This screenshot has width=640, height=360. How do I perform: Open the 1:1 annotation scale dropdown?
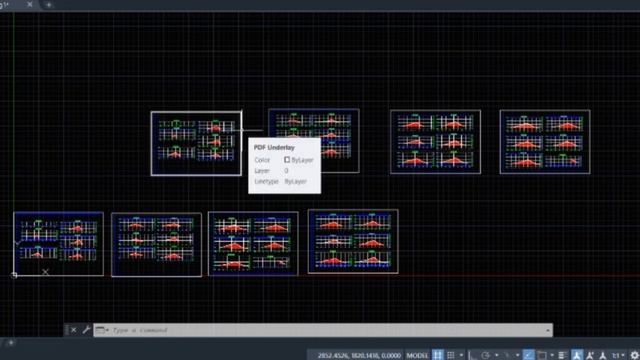(619, 355)
